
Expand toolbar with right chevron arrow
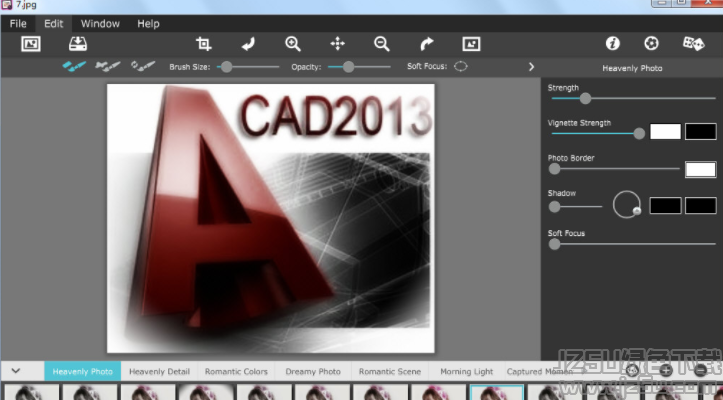click(531, 67)
